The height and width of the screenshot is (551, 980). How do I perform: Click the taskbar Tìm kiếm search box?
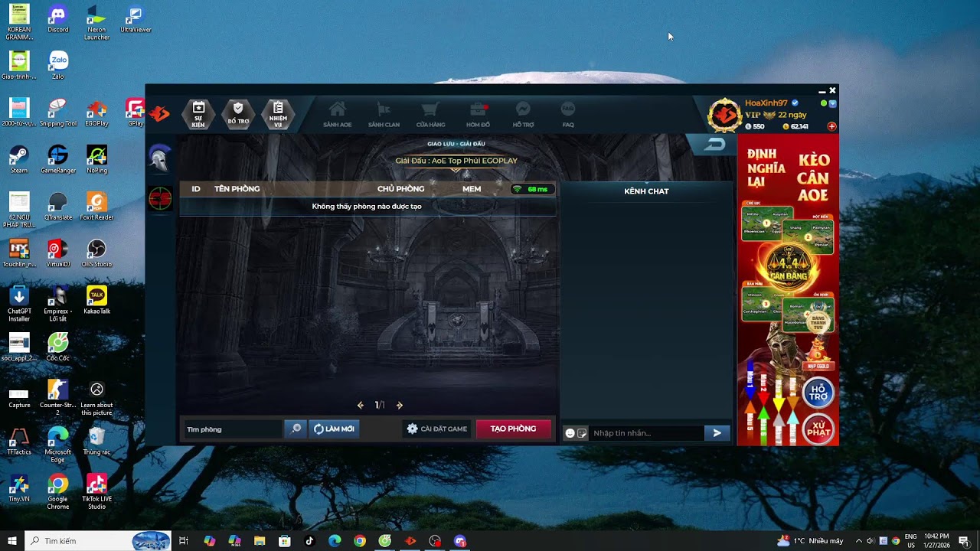(98, 541)
